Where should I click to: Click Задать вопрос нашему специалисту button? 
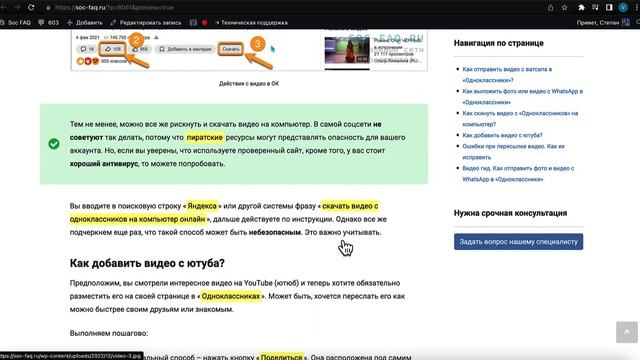(518, 242)
